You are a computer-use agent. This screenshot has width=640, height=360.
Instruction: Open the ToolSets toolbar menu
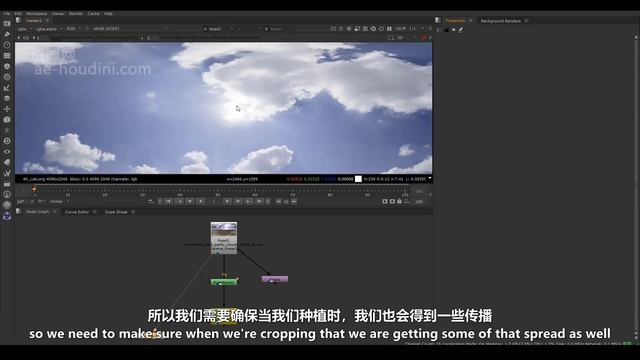pos(7,173)
